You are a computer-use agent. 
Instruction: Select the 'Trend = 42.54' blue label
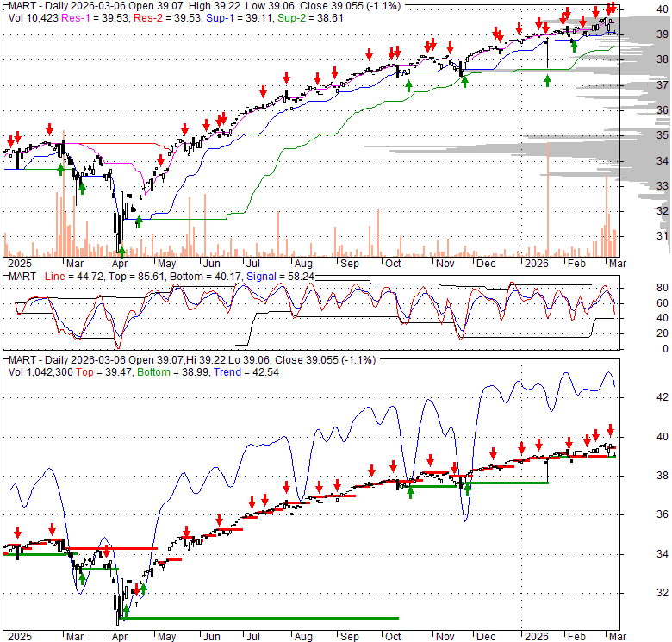tap(246, 372)
